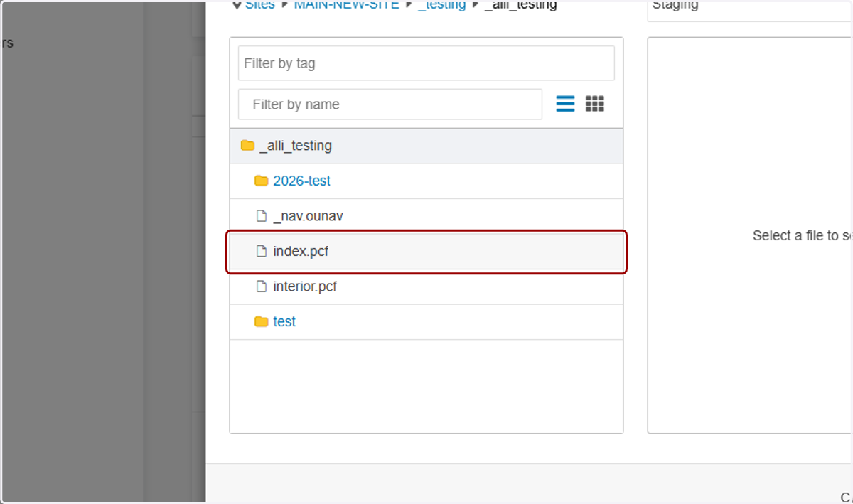Select the _nav.ounav file
The image size is (853, 504).
[426, 216]
